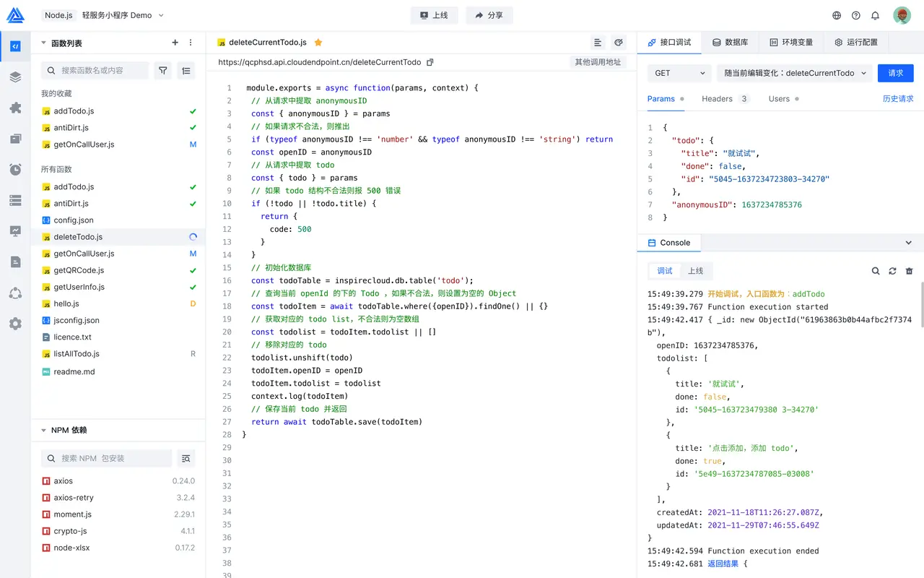Refresh the console output
This screenshot has height=578, width=924.
(892, 271)
